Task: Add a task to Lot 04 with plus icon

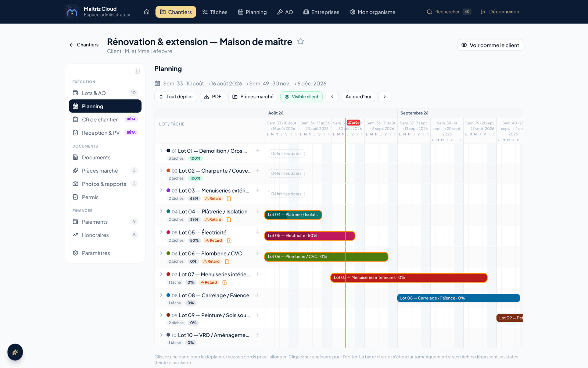Action: 258,211
